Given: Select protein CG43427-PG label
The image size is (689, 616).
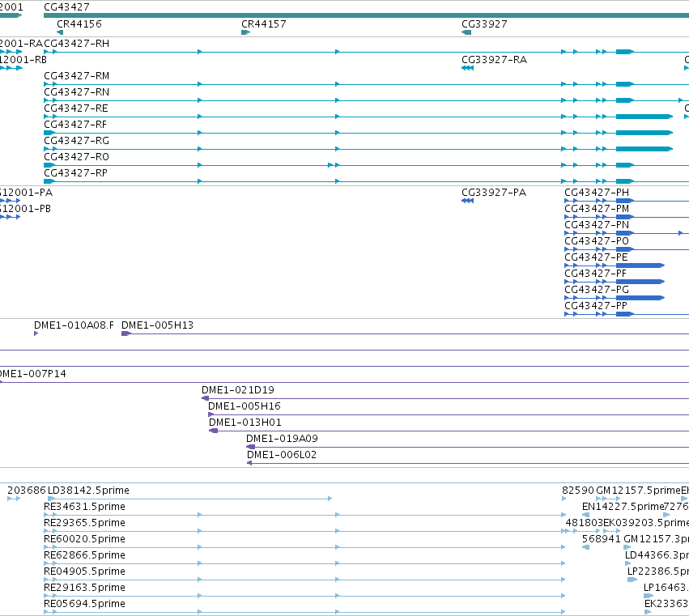Looking at the screenshot, I should click(x=597, y=290).
